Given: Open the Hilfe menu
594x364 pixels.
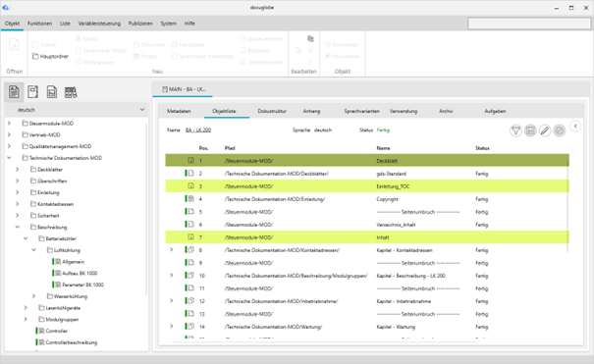Looking at the screenshot, I should [x=189, y=24].
